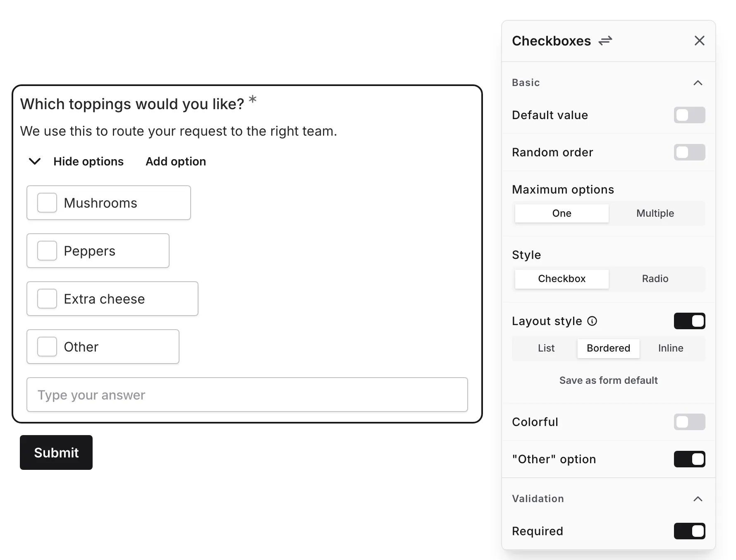Choose the Checkbox style
The width and height of the screenshot is (736, 560).
pyautogui.click(x=562, y=279)
